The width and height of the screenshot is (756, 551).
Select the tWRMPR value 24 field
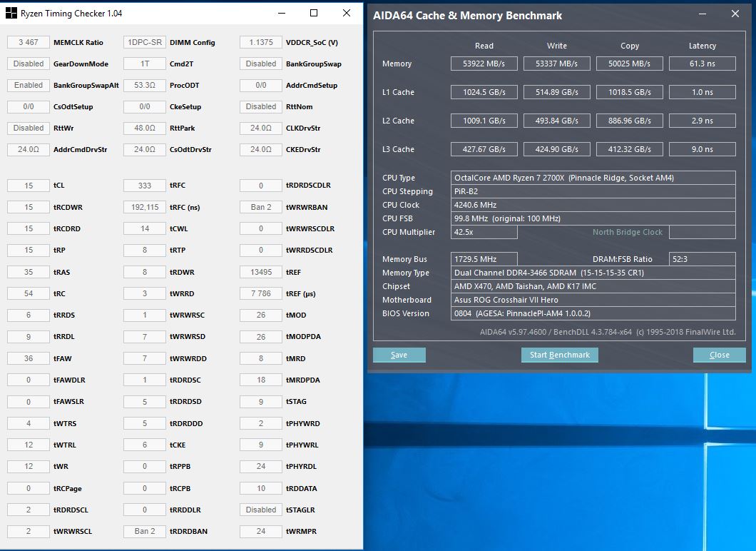click(x=261, y=531)
